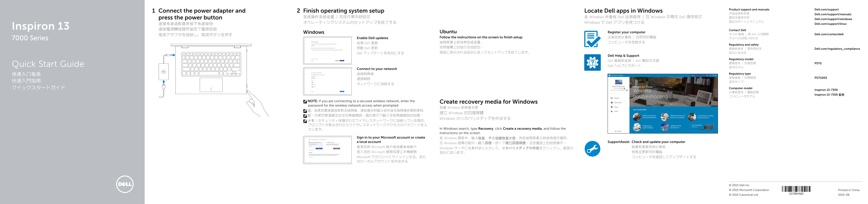The image size is (868, 204).
Task: Open the Dell.com/support link
Action: [826, 9]
